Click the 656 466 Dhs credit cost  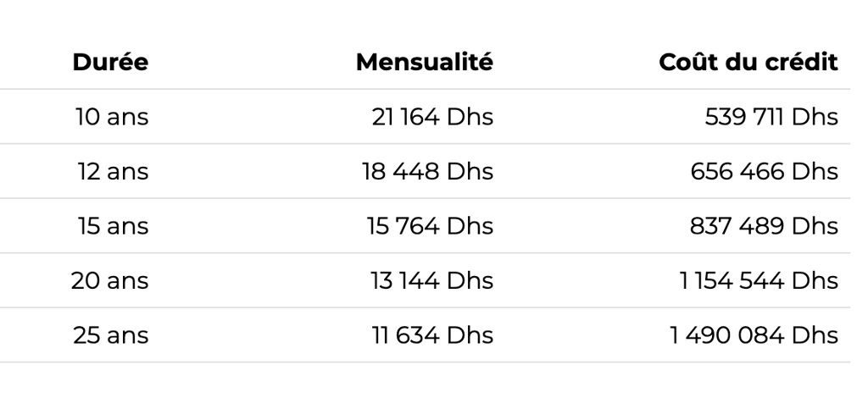point(765,171)
